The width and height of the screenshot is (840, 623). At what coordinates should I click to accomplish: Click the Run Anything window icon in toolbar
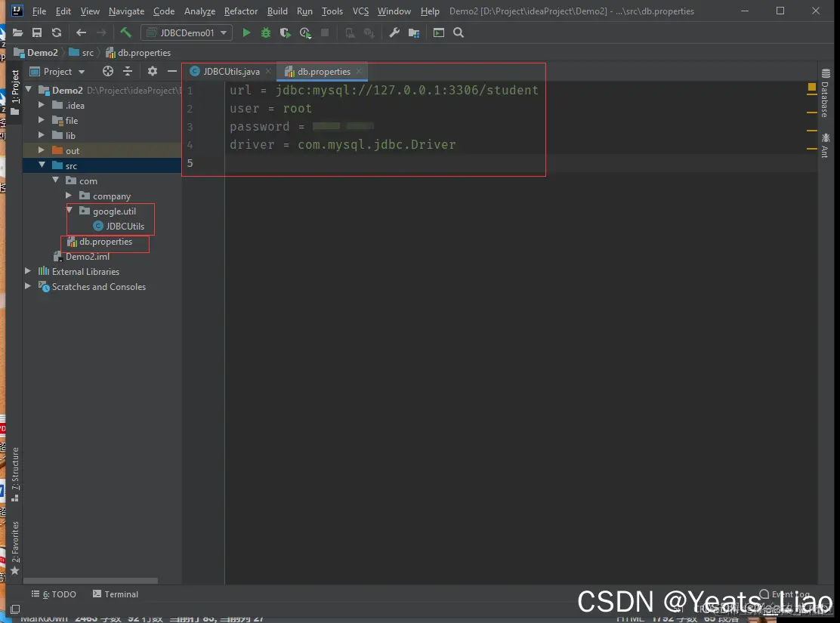[x=439, y=32]
